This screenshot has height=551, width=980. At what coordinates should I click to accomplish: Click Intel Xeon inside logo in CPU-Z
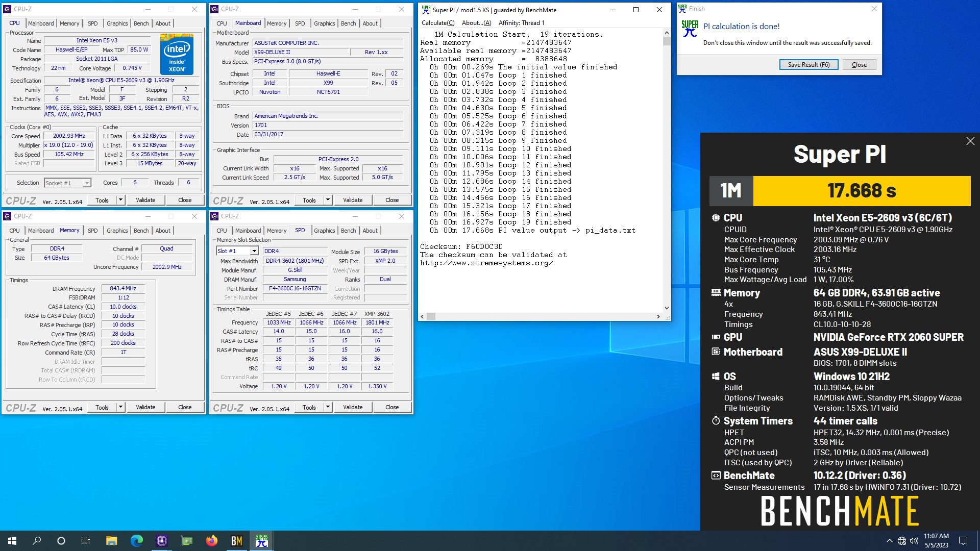177,54
